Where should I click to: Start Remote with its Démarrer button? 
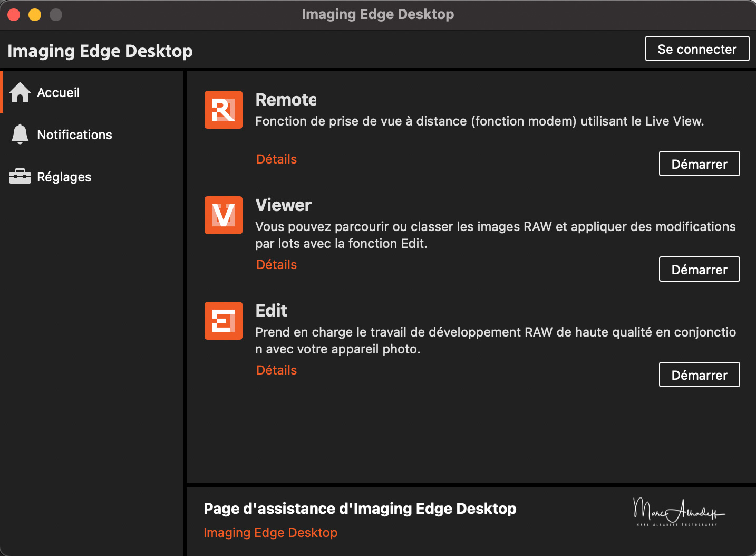699,164
